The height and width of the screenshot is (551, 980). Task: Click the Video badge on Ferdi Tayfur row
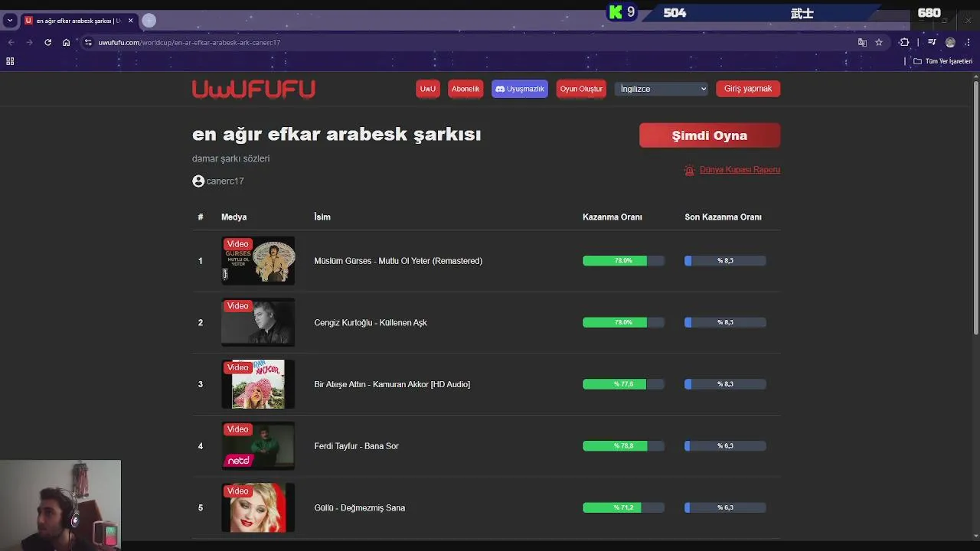237,429
